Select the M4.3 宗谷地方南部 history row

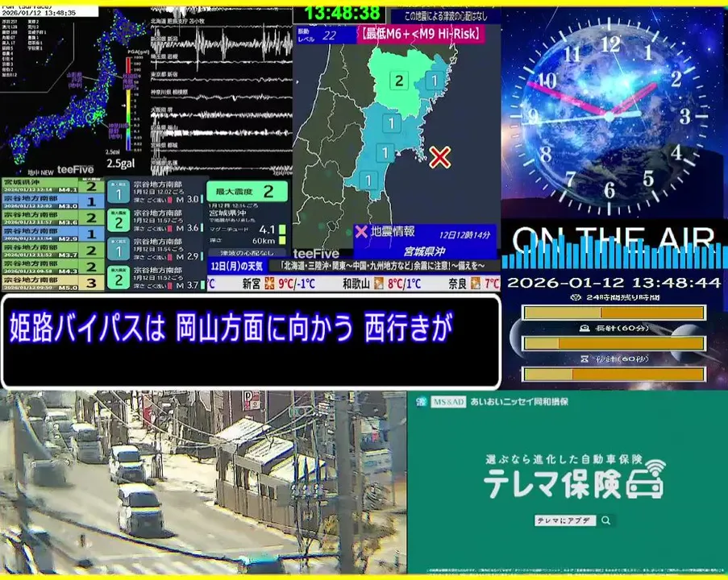[x=52, y=267]
